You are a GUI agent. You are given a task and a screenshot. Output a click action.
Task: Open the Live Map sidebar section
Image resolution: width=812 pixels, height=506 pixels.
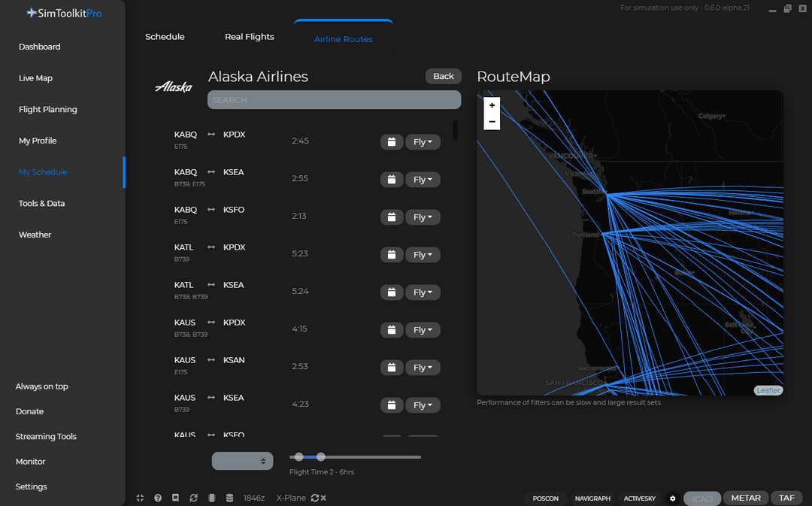pyautogui.click(x=35, y=77)
